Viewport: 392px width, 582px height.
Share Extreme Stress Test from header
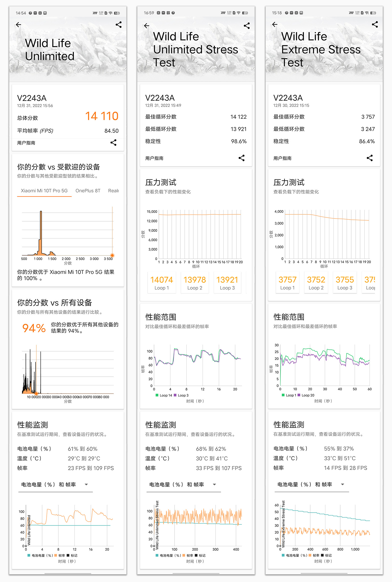tap(375, 24)
